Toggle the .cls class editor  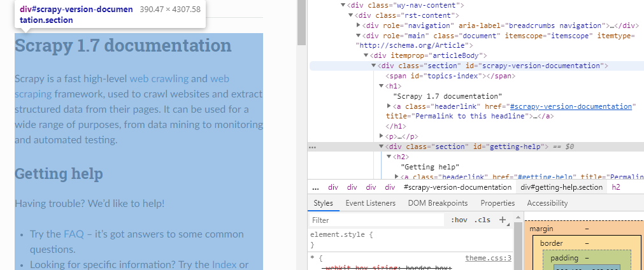tap(482, 220)
